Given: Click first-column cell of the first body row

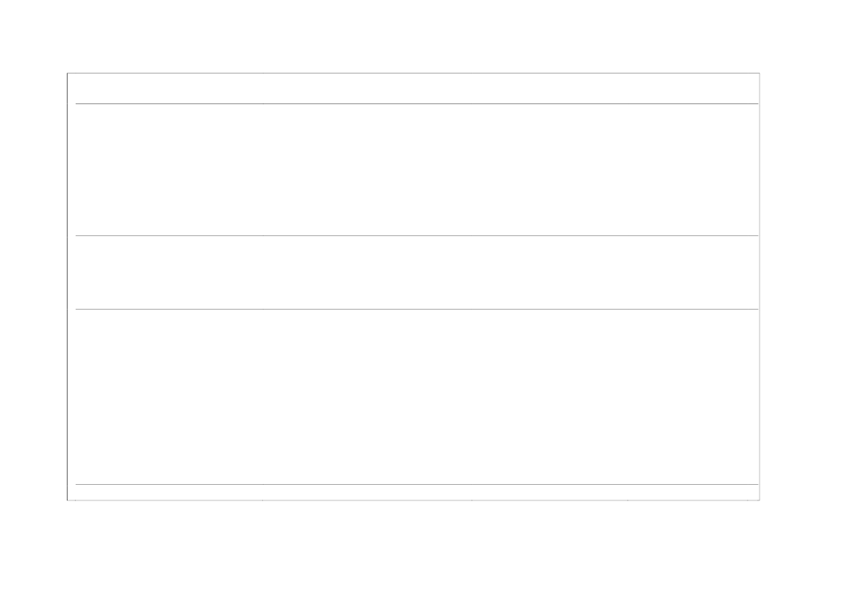Looking at the screenshot, I should click(169, 169).
